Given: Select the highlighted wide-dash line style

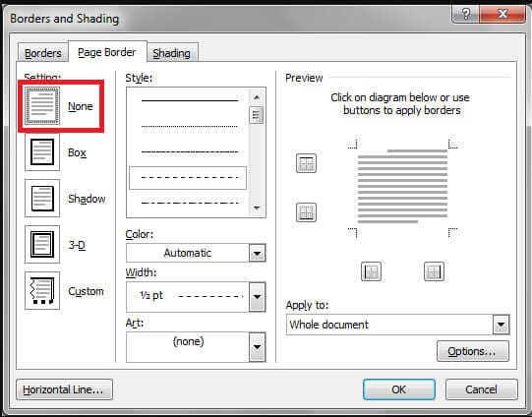Looking at the screenshot, I should click(x=188, y=177).
